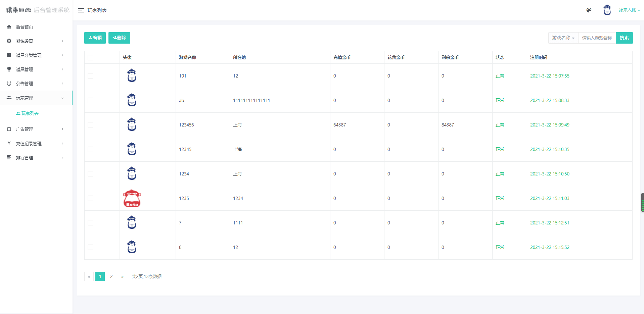
Task: Open the 猿来入此 user account dropdown
Action: pyautogui.click(x=629, y=10)
